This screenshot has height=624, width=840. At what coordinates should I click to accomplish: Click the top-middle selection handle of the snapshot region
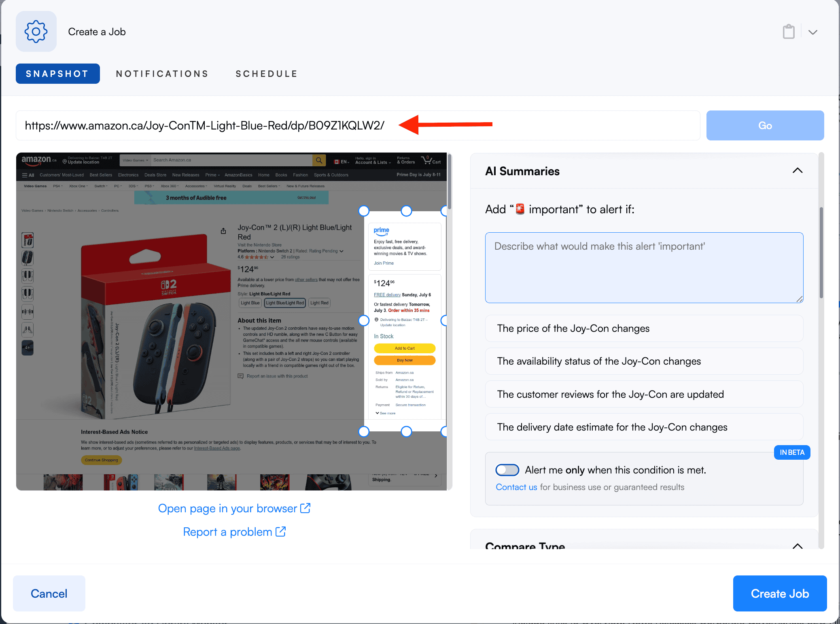(x=406, y=211)
